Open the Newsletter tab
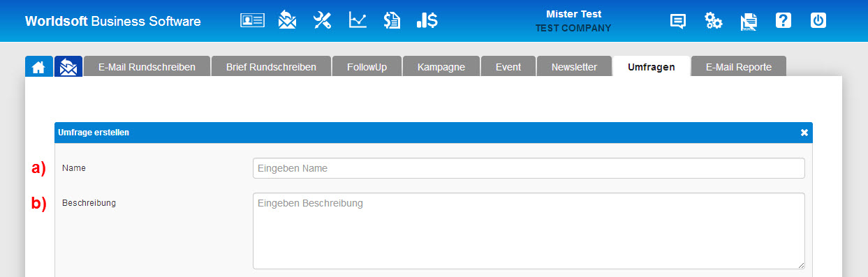This screenshot has width=868, height=277. point(574,67)
